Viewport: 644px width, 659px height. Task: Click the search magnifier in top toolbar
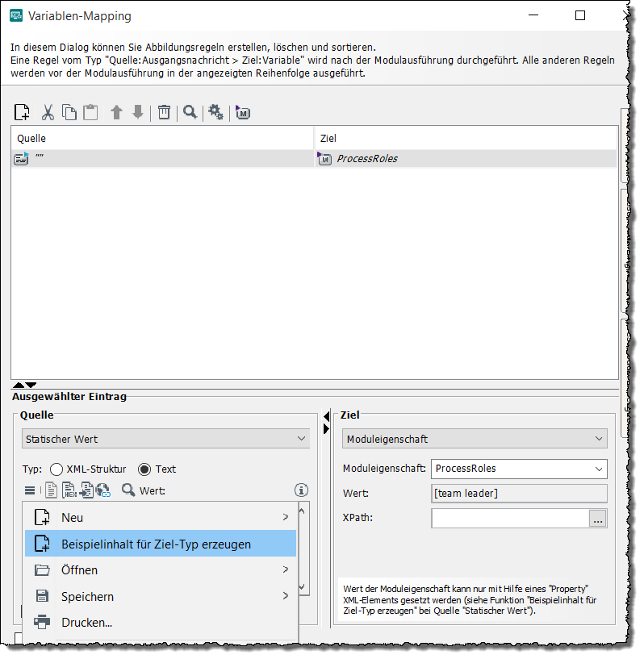[190, 113]
